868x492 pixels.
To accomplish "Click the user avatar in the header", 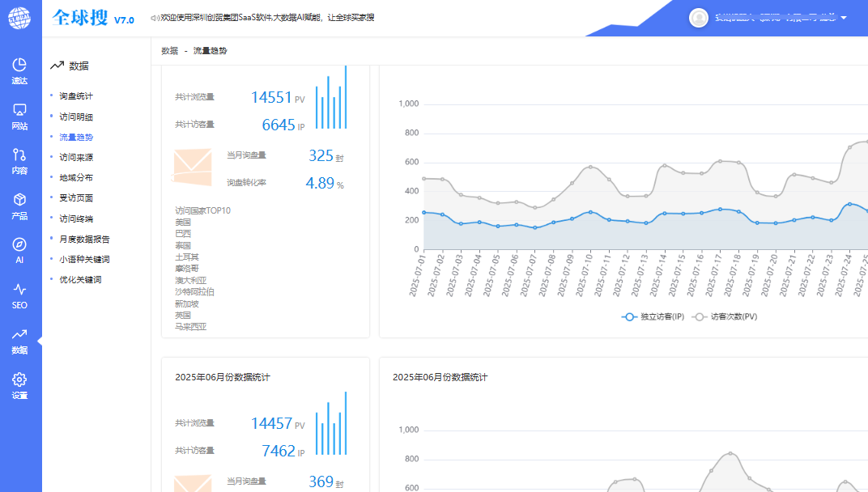I will coord(698,18).
